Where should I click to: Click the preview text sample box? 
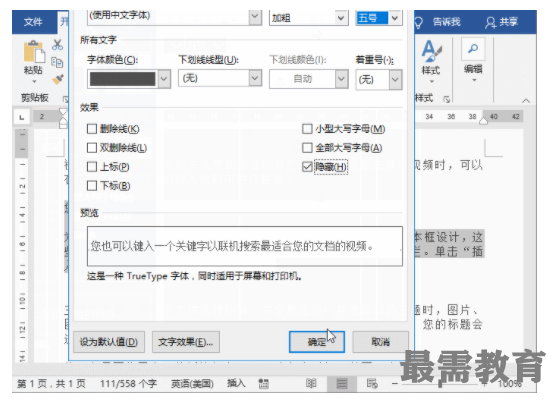[x=245, y=246]
